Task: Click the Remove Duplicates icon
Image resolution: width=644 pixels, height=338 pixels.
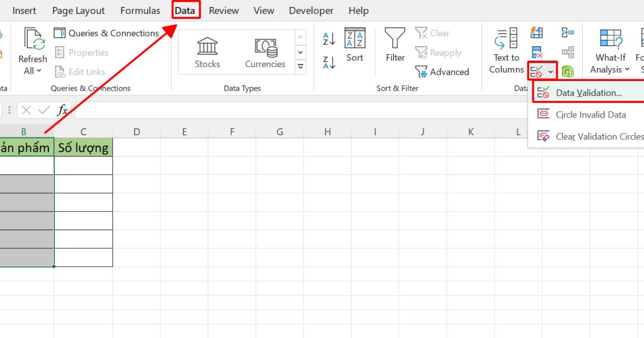Action: tap(536, 52)
